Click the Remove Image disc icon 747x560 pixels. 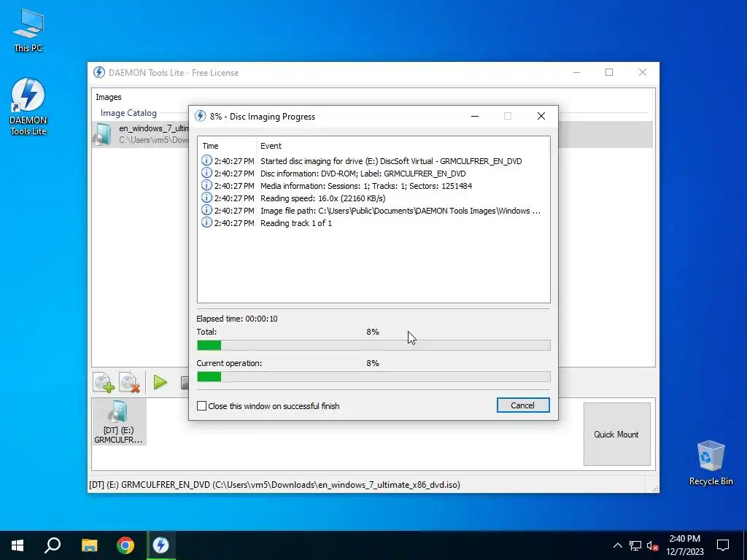click(x=130, y=382)
